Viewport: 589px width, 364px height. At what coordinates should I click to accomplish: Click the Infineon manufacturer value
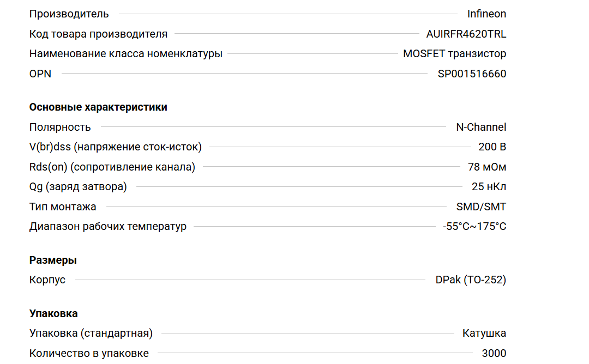tap(486, 14)
